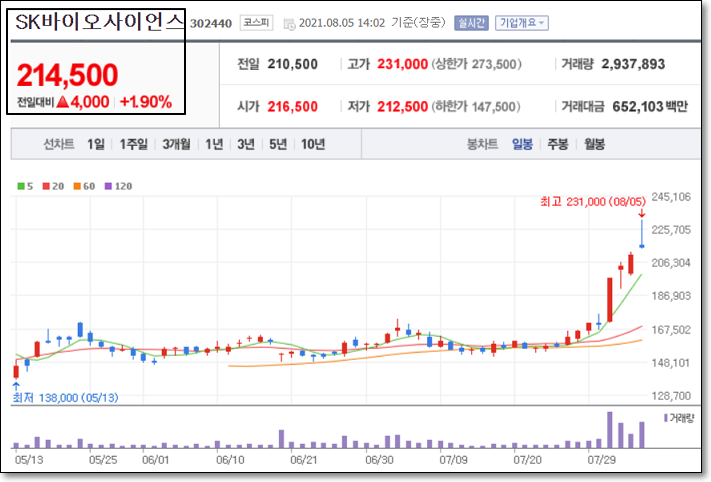Click the trading volume value 2,937,893
The image size is (711, 482).
[633, 64]
